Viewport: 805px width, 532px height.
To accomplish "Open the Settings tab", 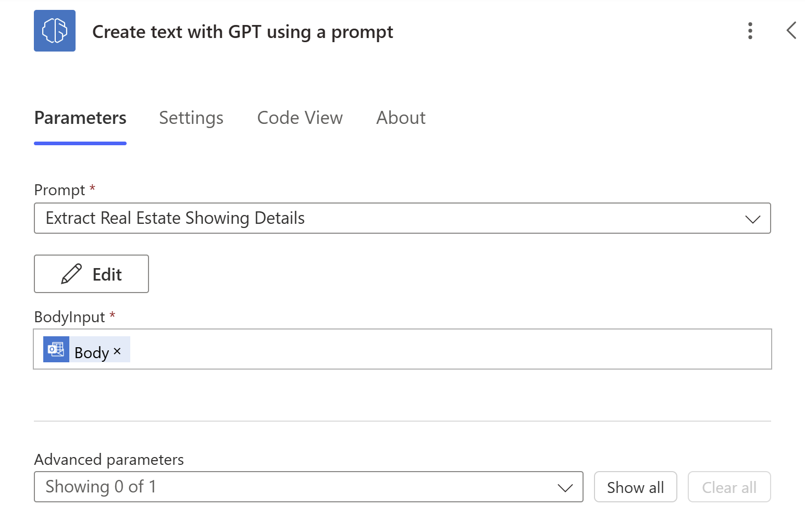I will [191, 118].
